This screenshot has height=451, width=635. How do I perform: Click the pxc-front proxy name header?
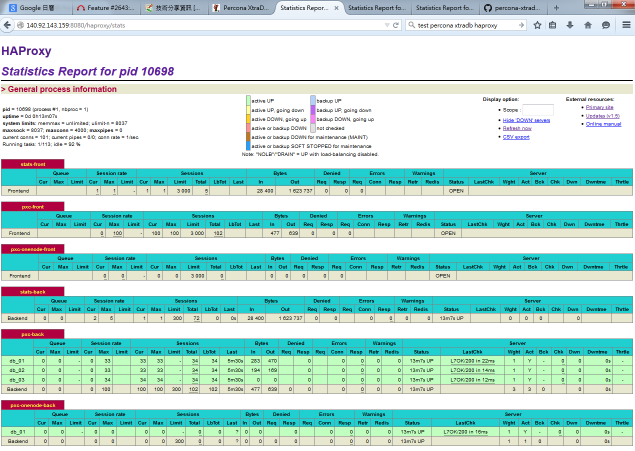(x=33, y=207)
